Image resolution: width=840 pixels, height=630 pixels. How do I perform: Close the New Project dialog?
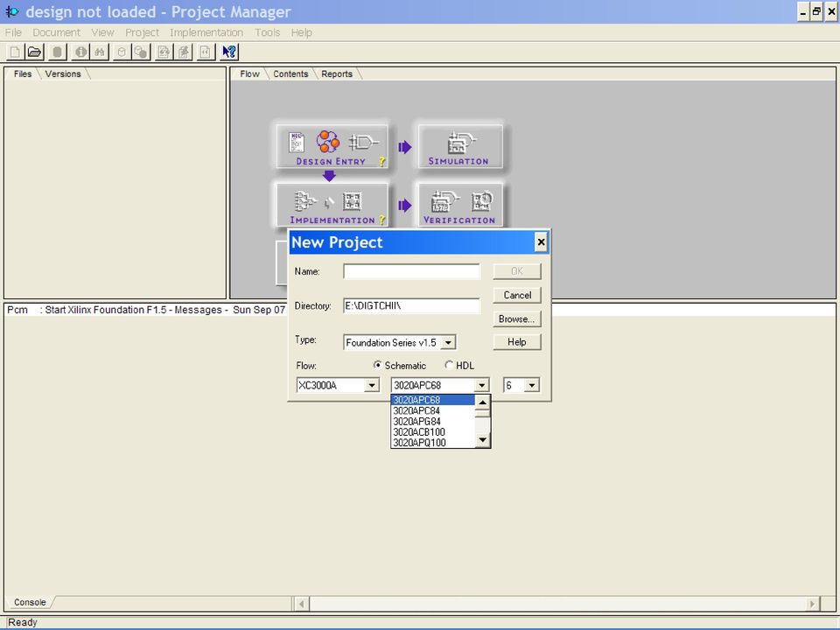541,242
